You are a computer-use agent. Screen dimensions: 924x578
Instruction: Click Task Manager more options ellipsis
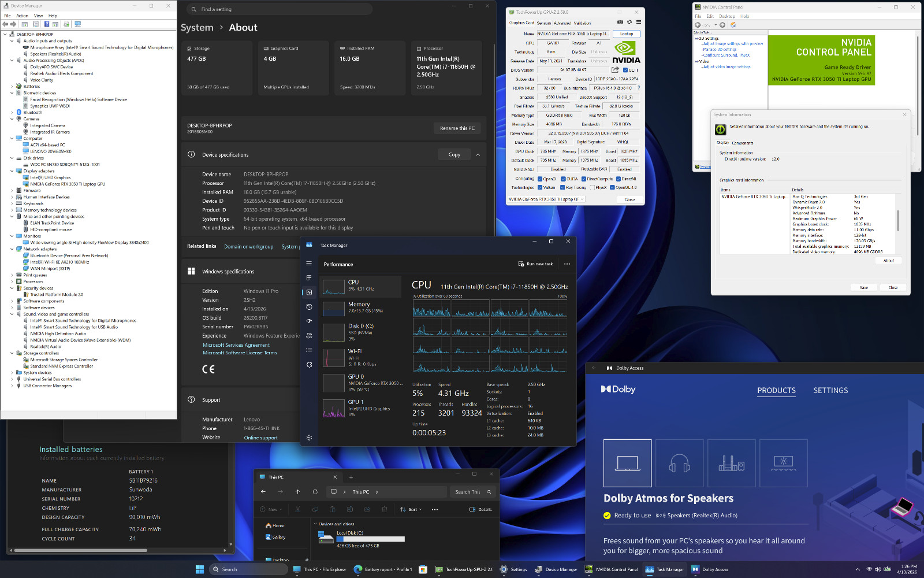(567, 264)
